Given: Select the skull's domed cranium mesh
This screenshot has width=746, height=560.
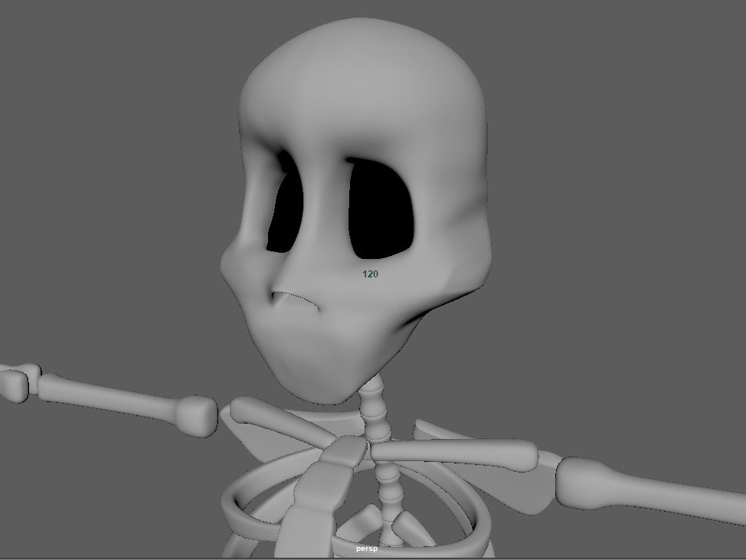Looking at the screenshot, I should click(362, 86).
